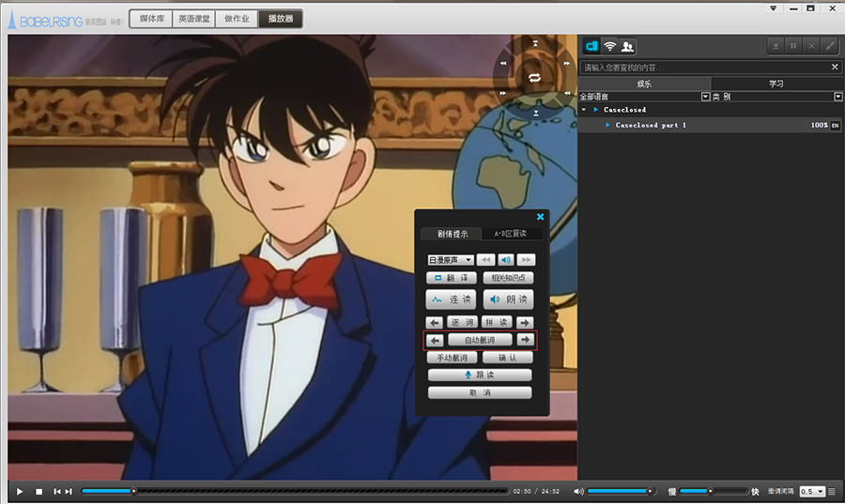Click bottom arrow on circular video control
Screen dimensions: 845x504
point(536,113)
